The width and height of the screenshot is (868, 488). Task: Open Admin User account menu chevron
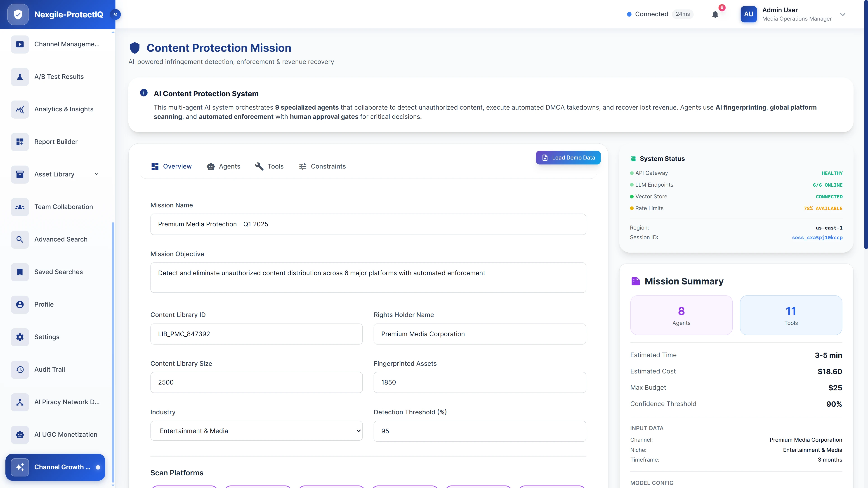[x=843, y=14]
